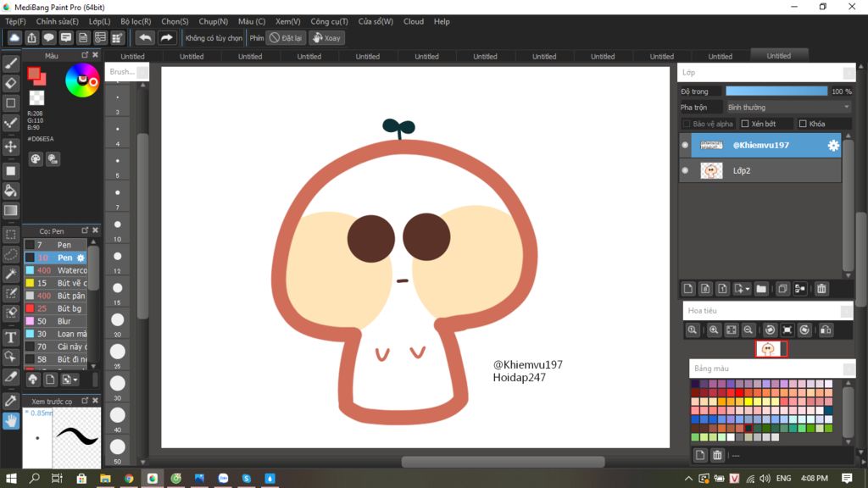Click the volume icon in system tray
This screenshot has height=488, width=868.
pos(765,479)
